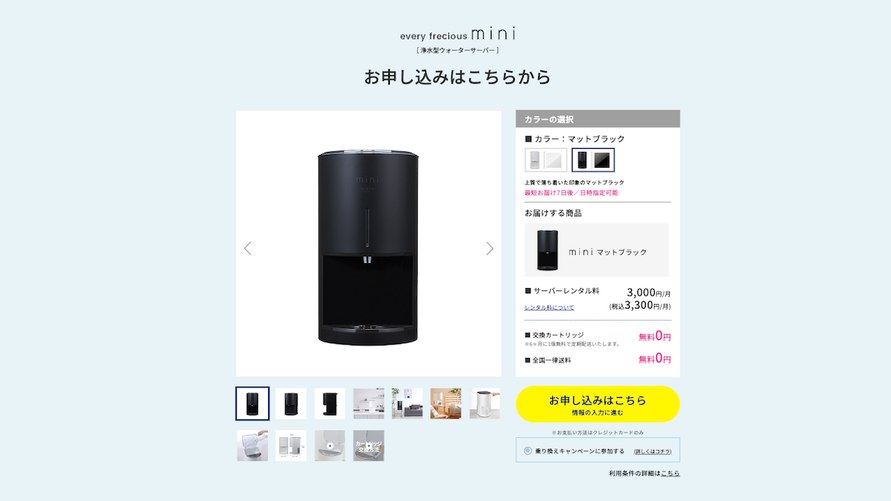Select the matte black color swatch
The width and height of the screenshot is (891, 501).
[593, 160]
